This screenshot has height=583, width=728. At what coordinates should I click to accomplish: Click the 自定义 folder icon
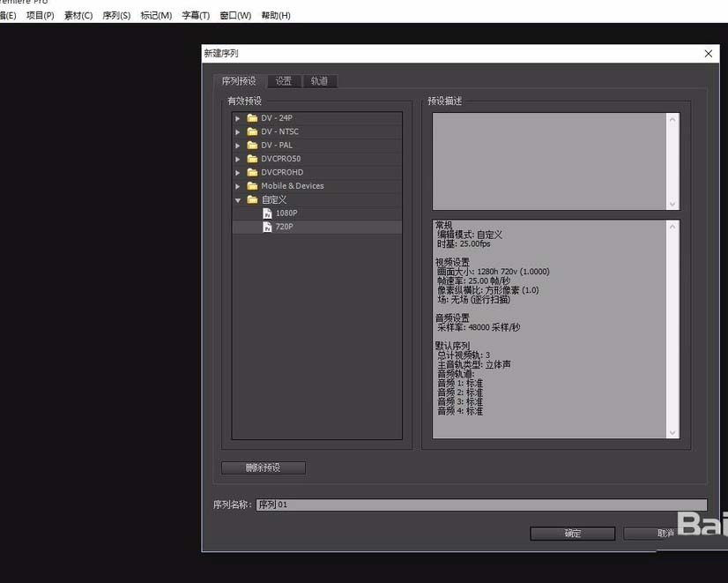click(252, 199)
